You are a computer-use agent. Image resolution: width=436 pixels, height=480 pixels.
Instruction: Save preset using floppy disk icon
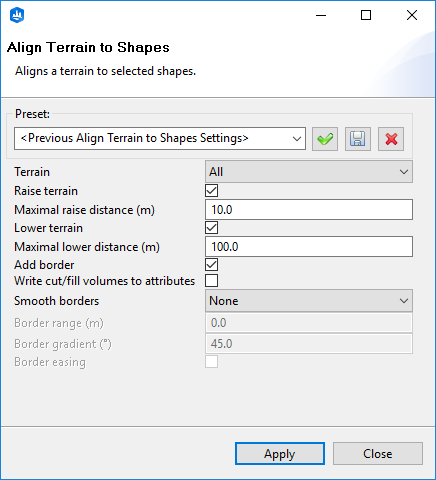358,139
